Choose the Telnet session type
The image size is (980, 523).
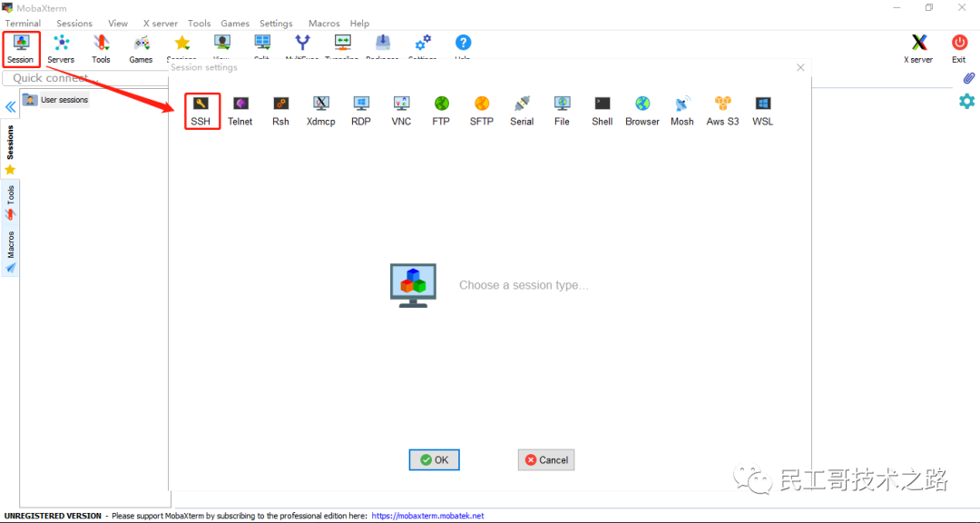pos(240,111)
